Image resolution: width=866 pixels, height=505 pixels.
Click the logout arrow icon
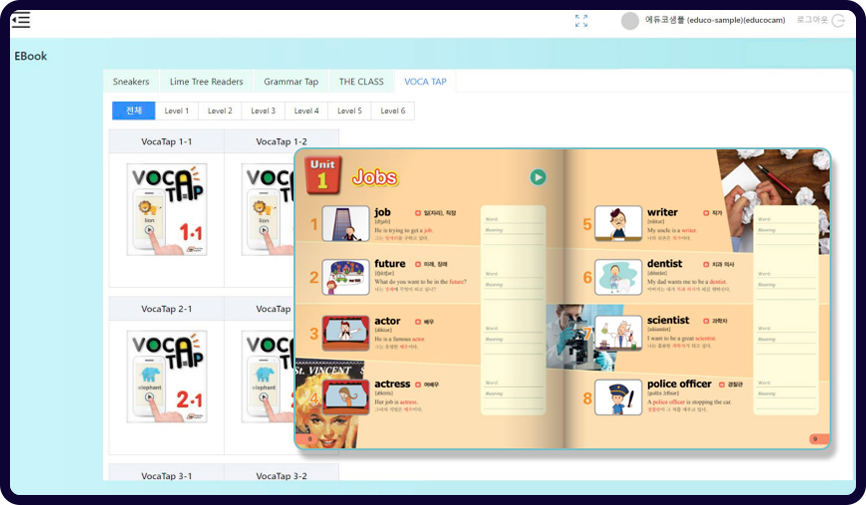tap(838, 21)
